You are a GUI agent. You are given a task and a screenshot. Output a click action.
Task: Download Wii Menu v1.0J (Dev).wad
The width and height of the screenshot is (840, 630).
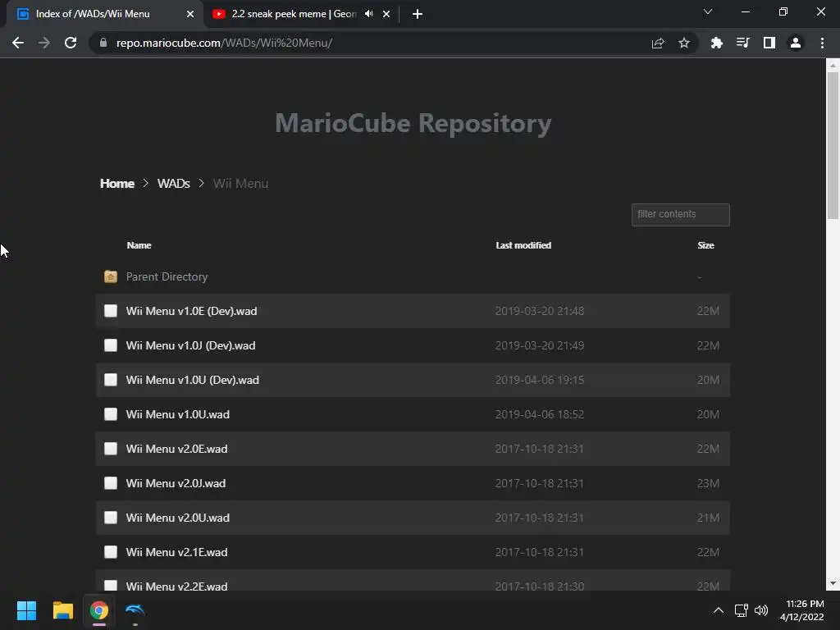pos(190,345)
